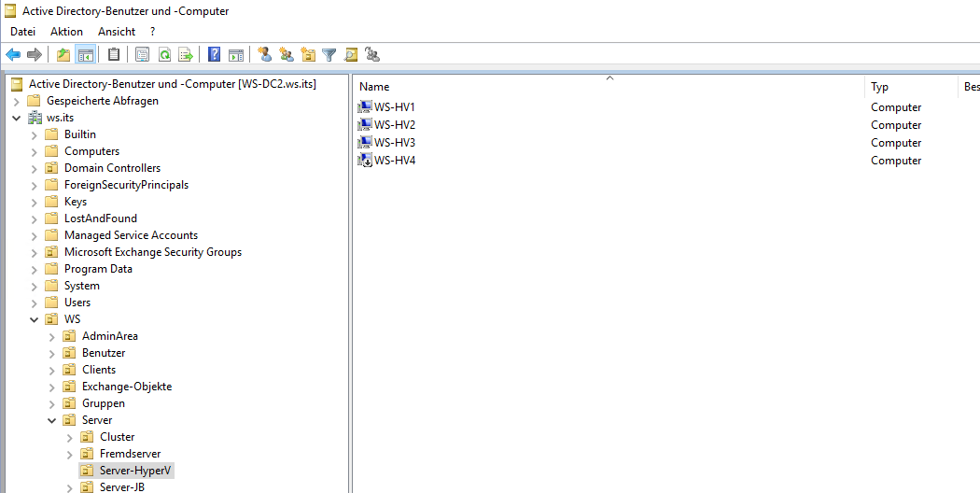
Task: Open the Ansicht menu
Action: pyautogui.click(x=117, y=32)
